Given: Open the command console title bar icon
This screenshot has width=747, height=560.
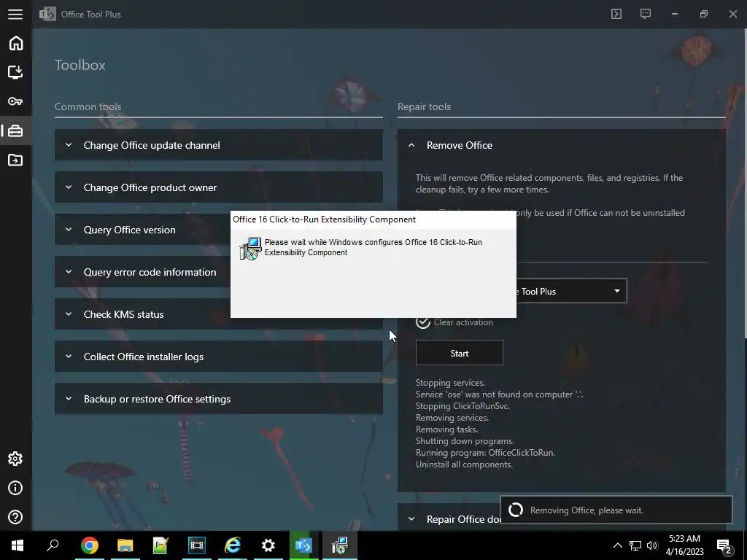Looking at the screenshot, I should click(x=616, y=14).
